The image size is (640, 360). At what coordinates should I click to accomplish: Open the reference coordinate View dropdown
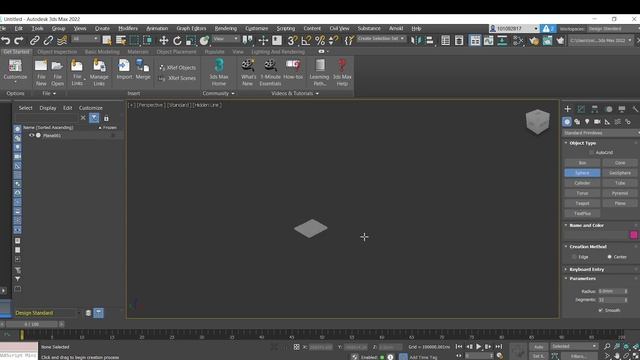[x=225, y=39]
